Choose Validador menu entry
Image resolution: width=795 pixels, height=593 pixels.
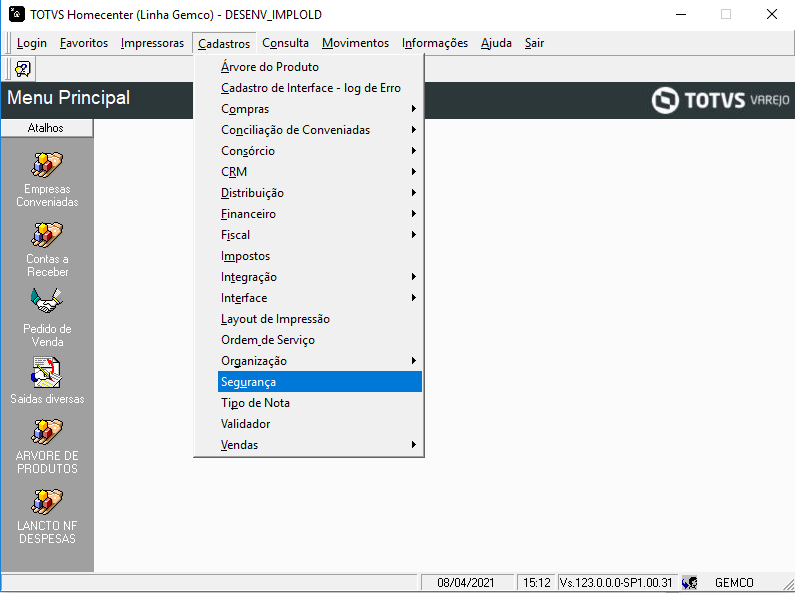coord(320,424)
